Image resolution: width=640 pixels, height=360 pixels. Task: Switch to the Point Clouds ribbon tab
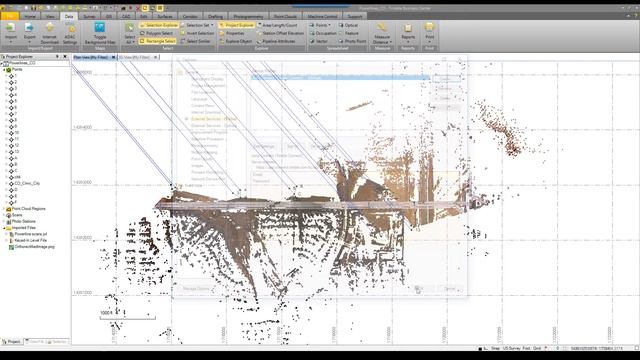point(285,16)
